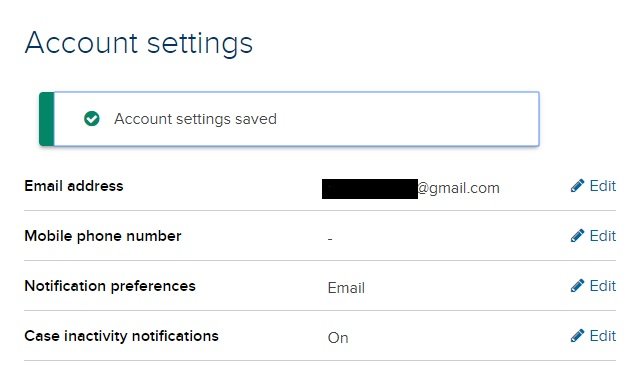Click the "On" value for case inactivity
Viewport: 641px width, 375px height.
(338, 338)
